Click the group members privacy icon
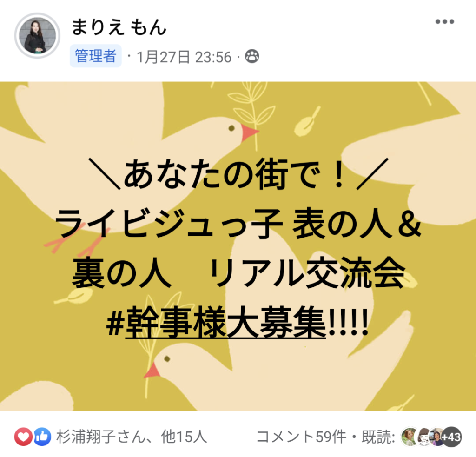 252,56
